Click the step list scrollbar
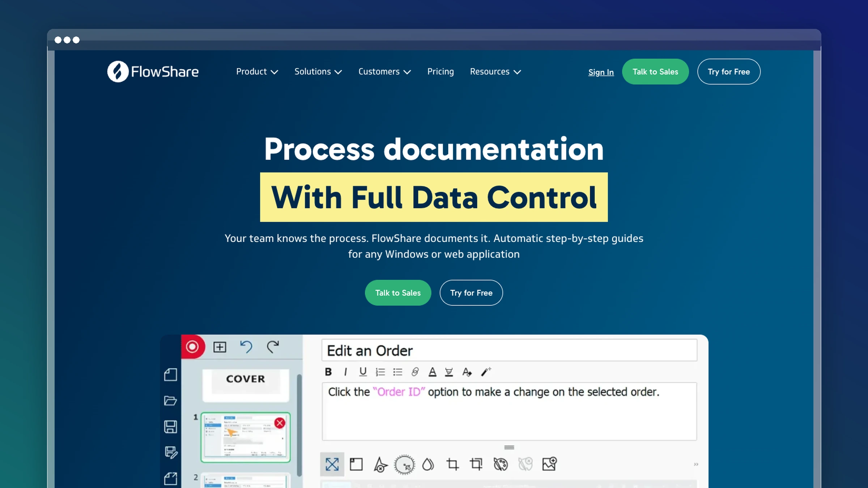Viewport: 868px width, 488px height. tap(299, 425)
